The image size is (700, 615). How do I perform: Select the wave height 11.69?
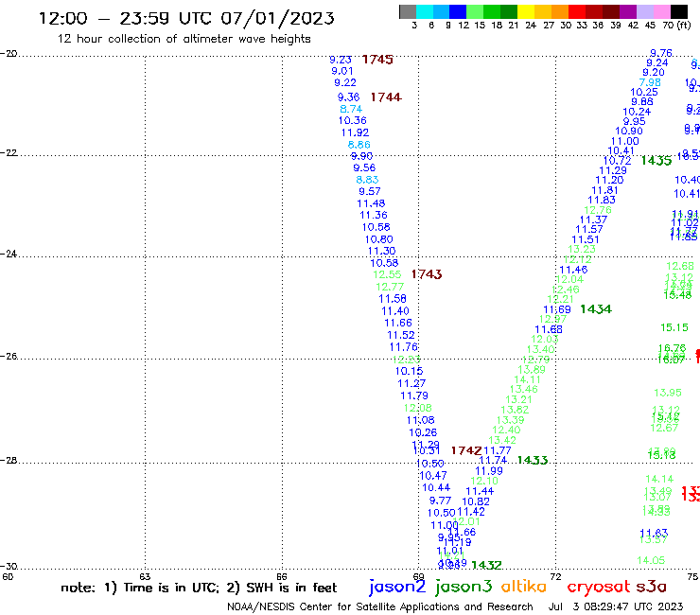tap(557, 309)
